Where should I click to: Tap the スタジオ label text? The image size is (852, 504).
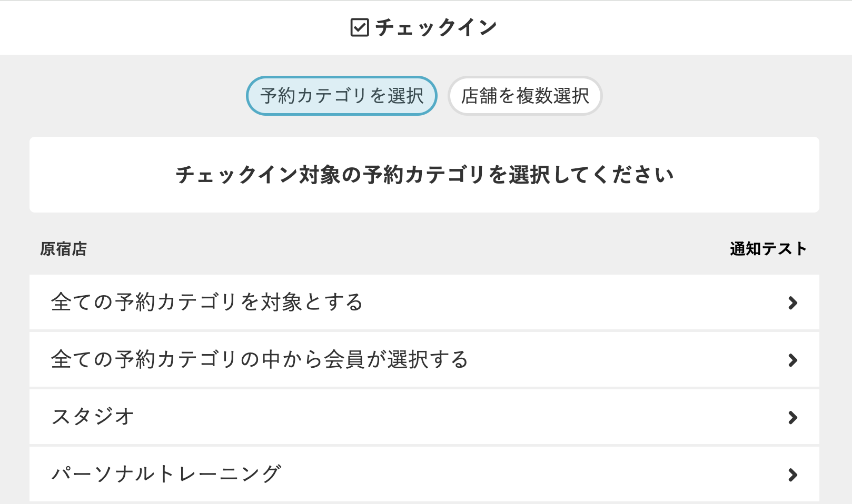tap(93, 417)
